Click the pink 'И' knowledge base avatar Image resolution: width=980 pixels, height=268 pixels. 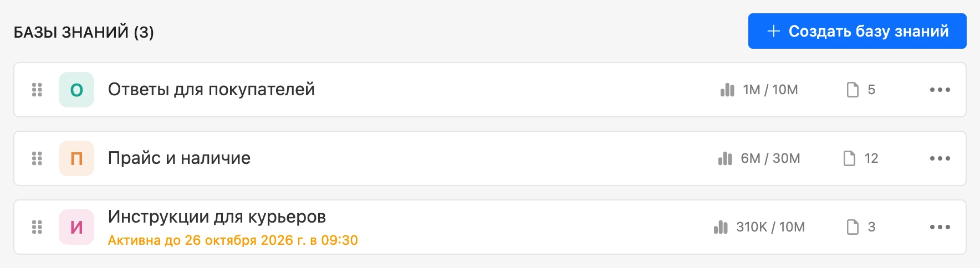point(76,227)
